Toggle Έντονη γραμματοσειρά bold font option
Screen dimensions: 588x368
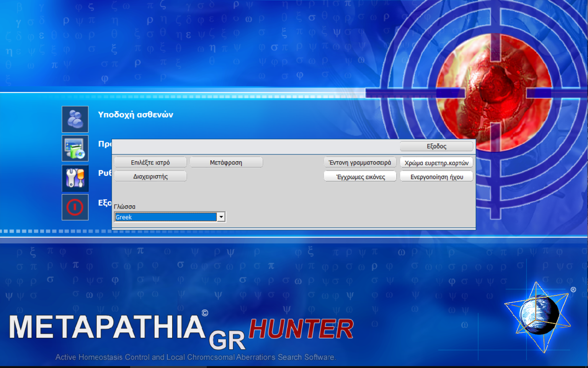pos(360,163)
